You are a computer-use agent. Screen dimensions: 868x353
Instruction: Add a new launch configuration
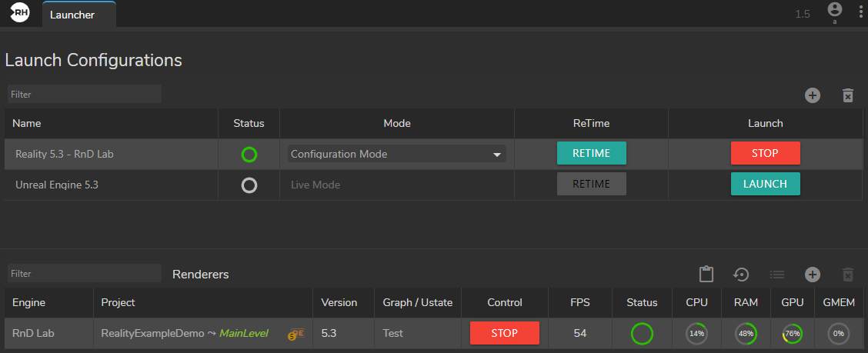813,95
